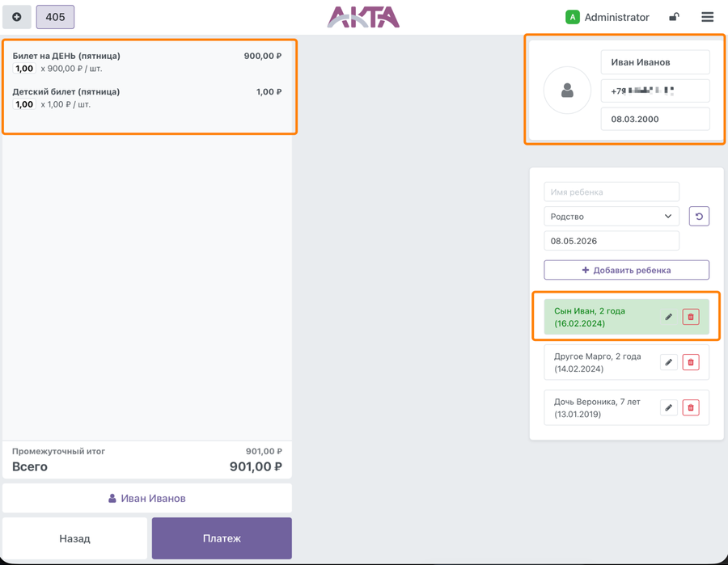The height and width of the screenshot is (565, 728).
Task: Delete Сын Иван with trash icon
Action: coord(691,317)
